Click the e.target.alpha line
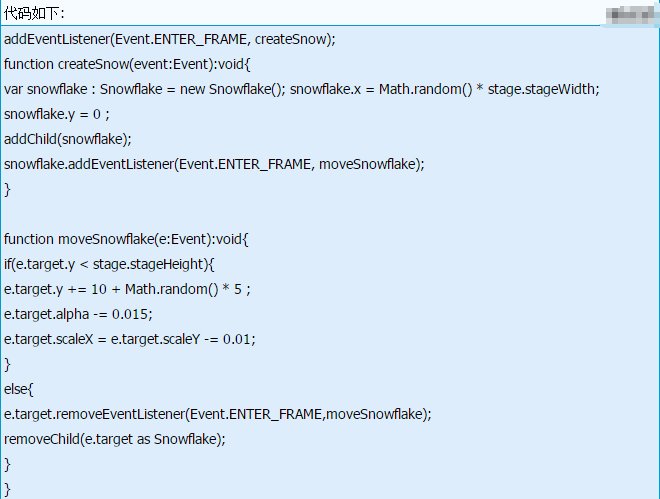 [78, 314]
